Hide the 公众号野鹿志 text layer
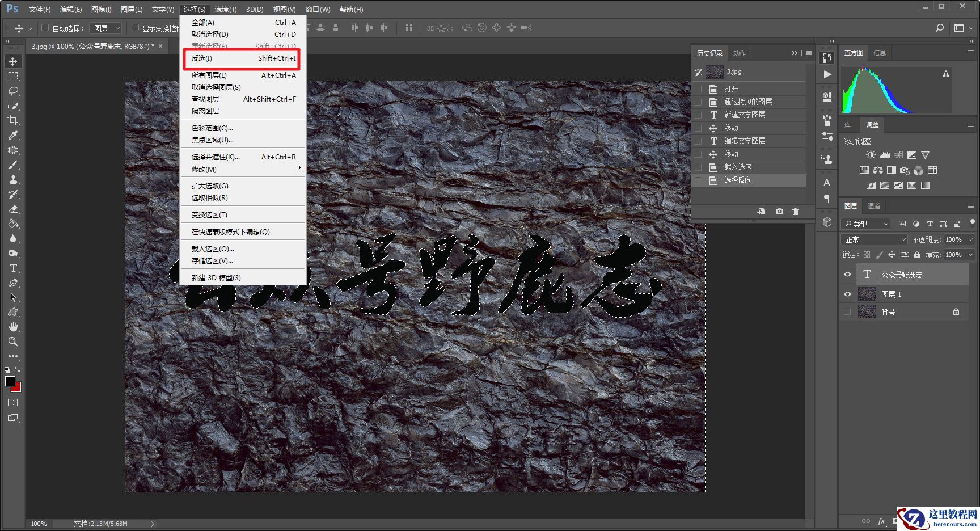The width and height of the screenshot is (980, 531). point(847,275)
